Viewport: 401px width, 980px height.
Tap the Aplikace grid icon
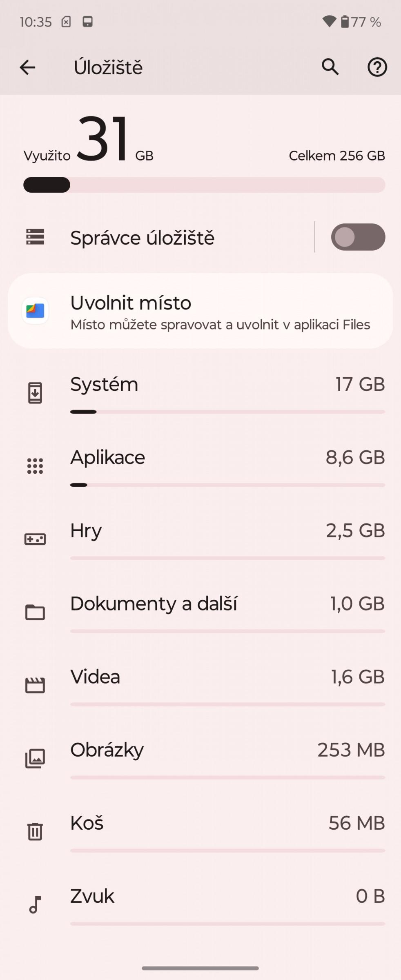[x=35, y=466]
